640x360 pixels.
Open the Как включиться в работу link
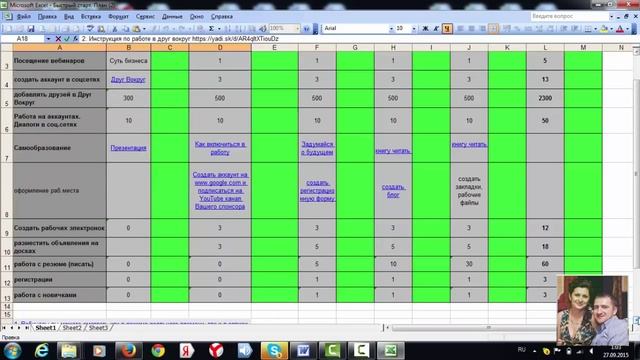point(220,148)
